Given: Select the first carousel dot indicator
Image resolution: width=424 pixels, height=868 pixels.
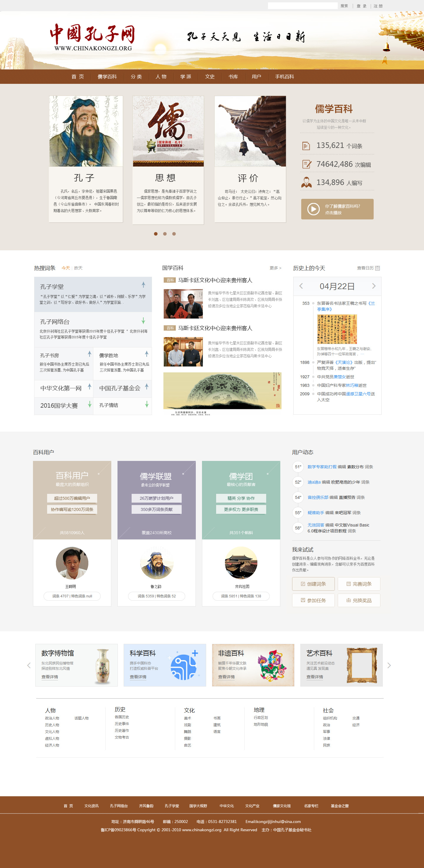Looking at the screenshot, I should 155,234.
